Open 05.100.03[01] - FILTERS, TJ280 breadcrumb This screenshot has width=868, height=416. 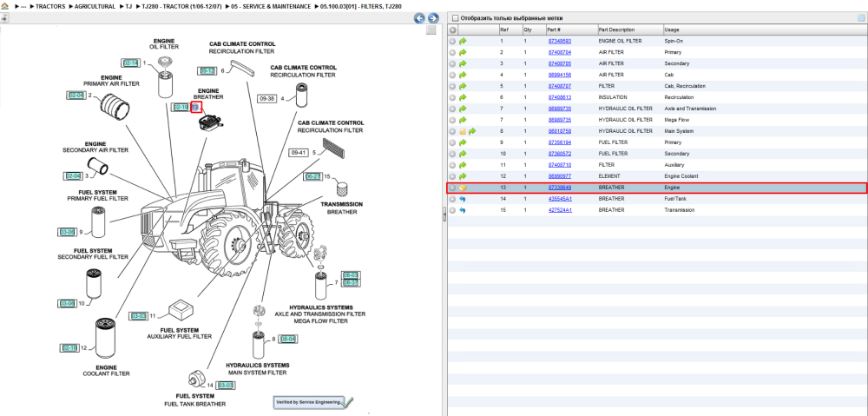point(361,6)
